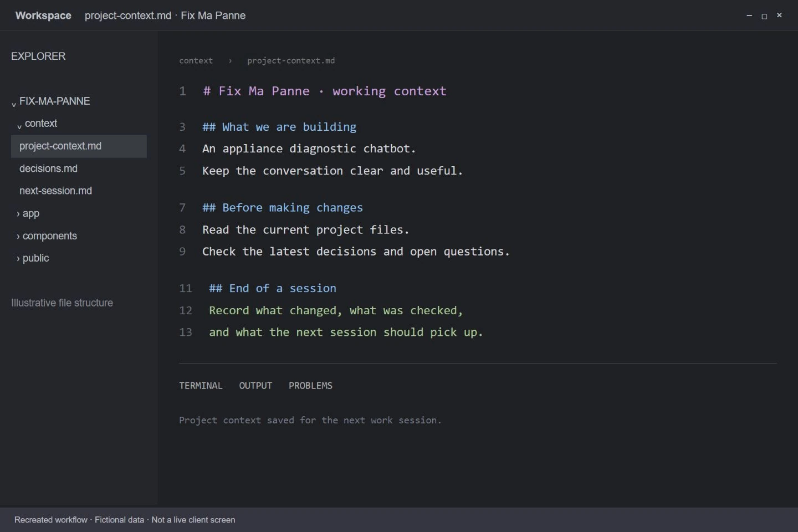This screenshot has width=798, height=532.
Task: Click the 'Read the current project files.' line
Action: coord(306,229)
